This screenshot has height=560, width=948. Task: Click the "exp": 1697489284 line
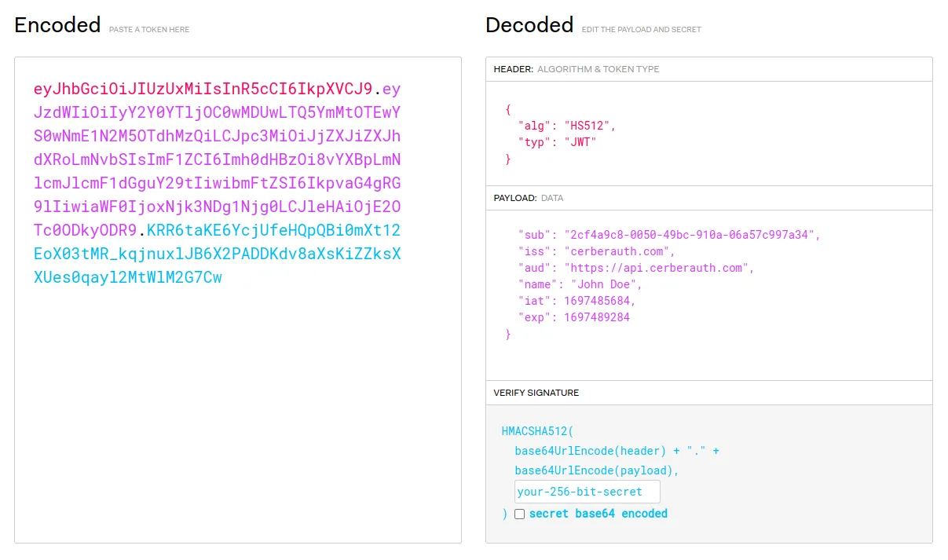pyautogui.click(x=574, y=317)
